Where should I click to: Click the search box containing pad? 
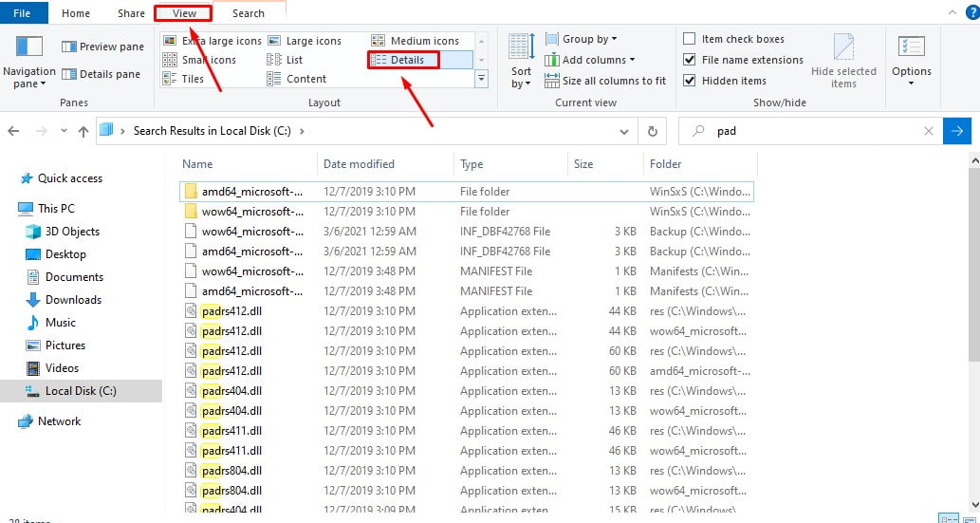pos(812,131)
